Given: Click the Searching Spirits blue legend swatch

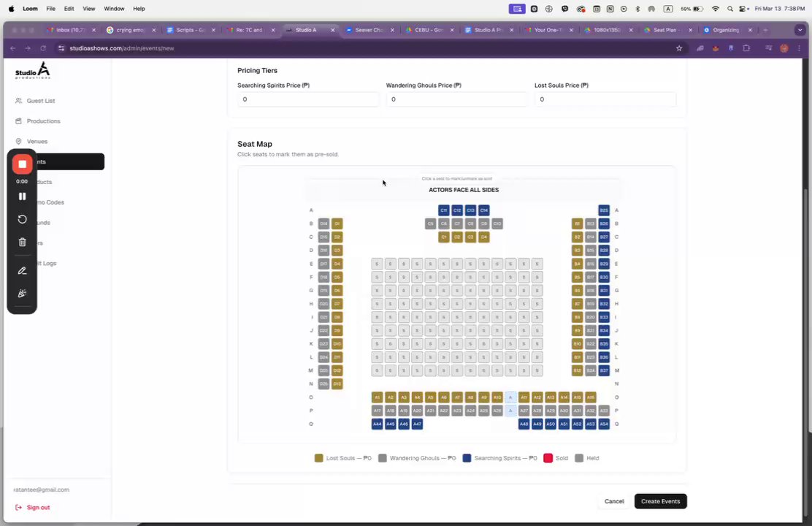Looking at the screenshot, I should pyautogui.click(x=467, y=458).
